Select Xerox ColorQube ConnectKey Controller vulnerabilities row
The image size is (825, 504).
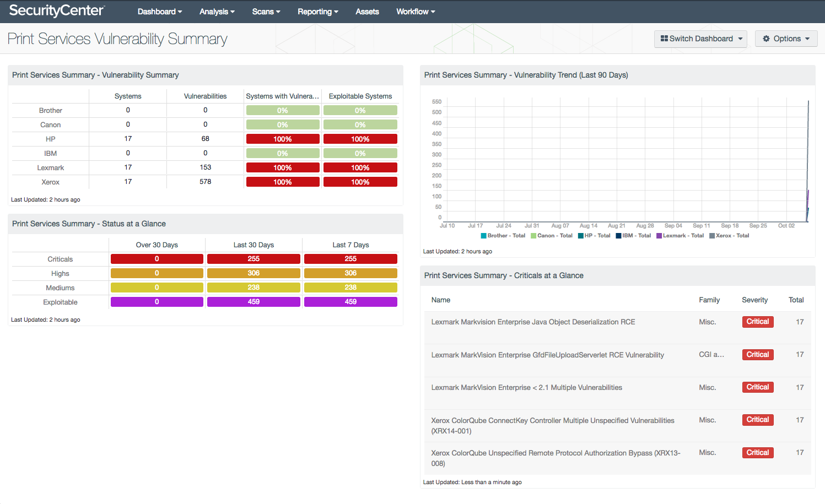click(618, 426)
